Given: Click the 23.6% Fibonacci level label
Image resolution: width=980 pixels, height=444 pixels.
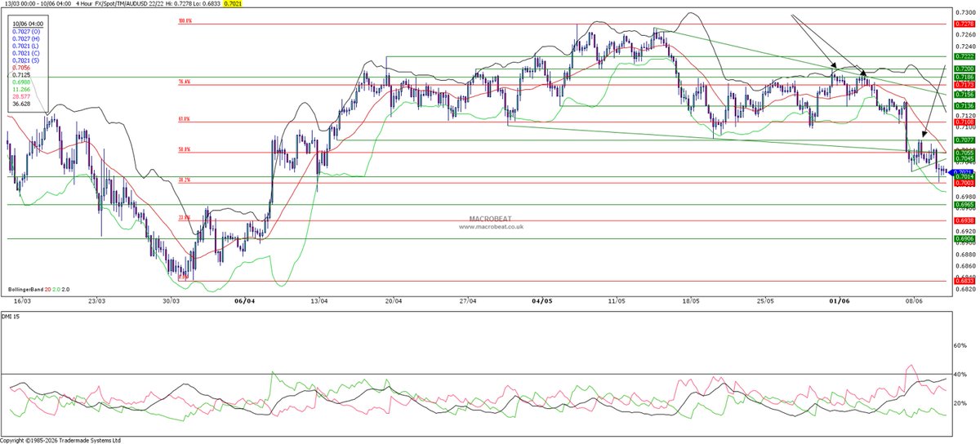Looking at the screenshot, I should [x=185, y=218].
